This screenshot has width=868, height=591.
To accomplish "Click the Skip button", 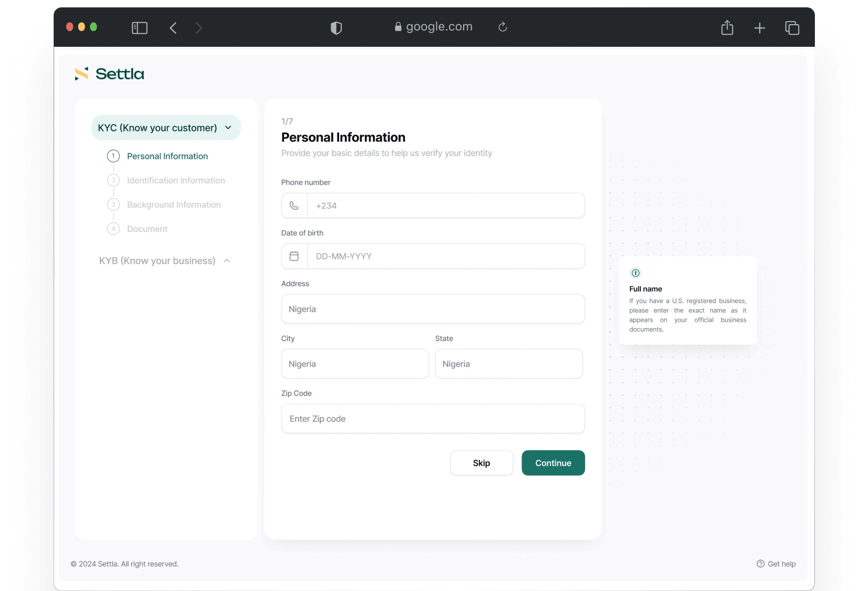I will (482, 463).
